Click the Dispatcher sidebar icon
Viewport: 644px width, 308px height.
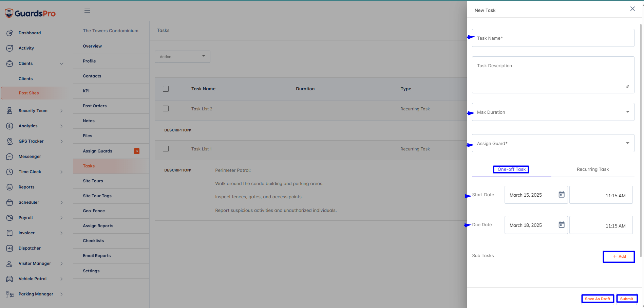pos(10,248)
